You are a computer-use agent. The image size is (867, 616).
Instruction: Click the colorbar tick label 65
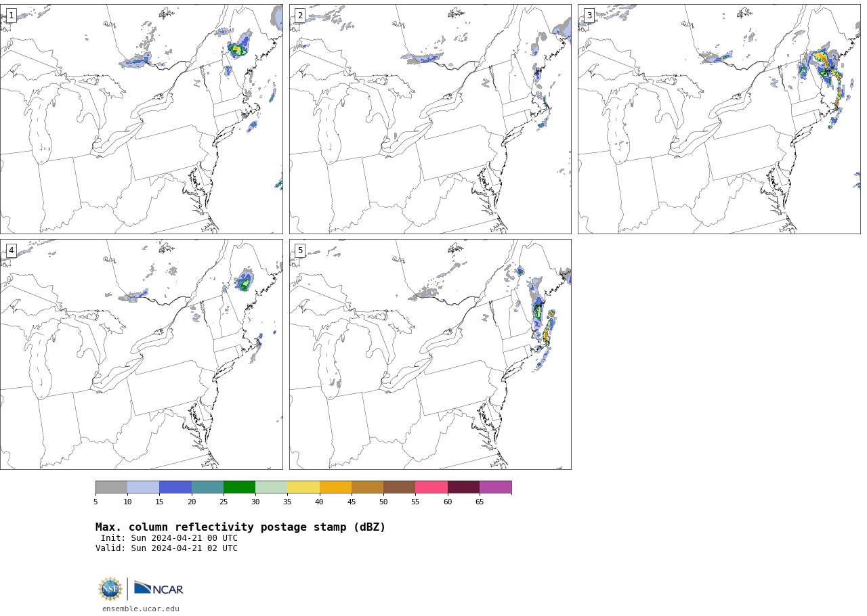[x=480, y=502]
